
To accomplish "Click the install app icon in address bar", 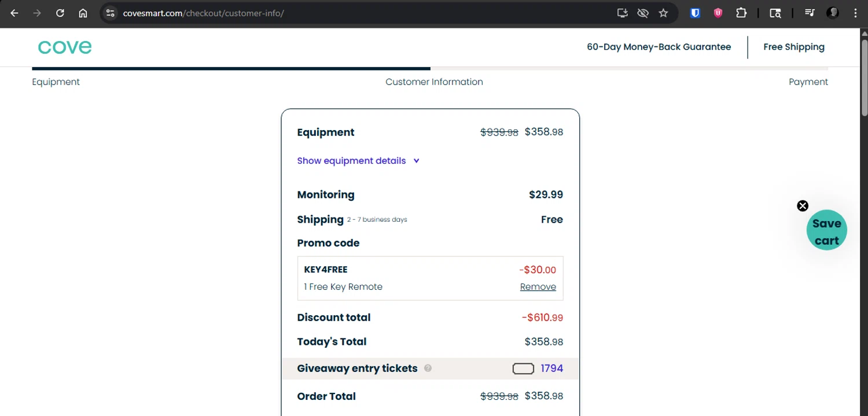I will [x=622, y=13].
